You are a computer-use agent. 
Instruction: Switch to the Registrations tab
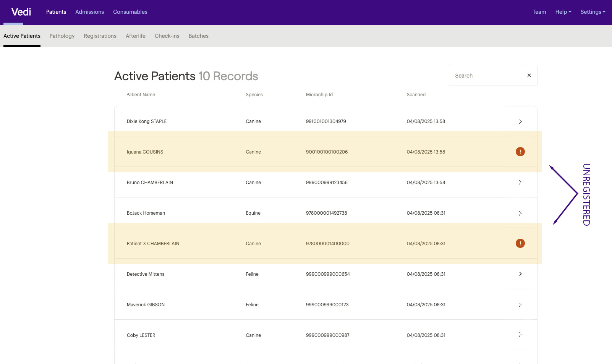tap(100, 36)
